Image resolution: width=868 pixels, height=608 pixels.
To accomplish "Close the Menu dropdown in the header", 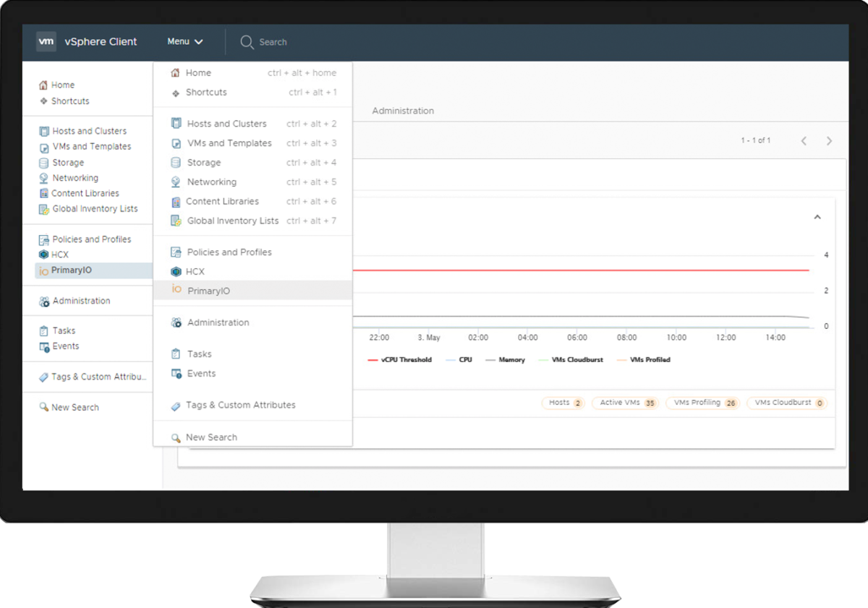I will [x=185, y=42].
